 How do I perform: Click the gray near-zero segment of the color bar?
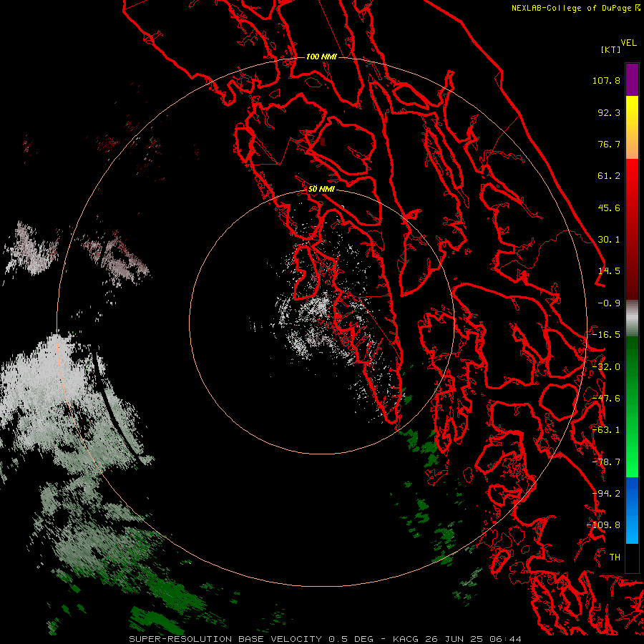(x=632, y=318)
